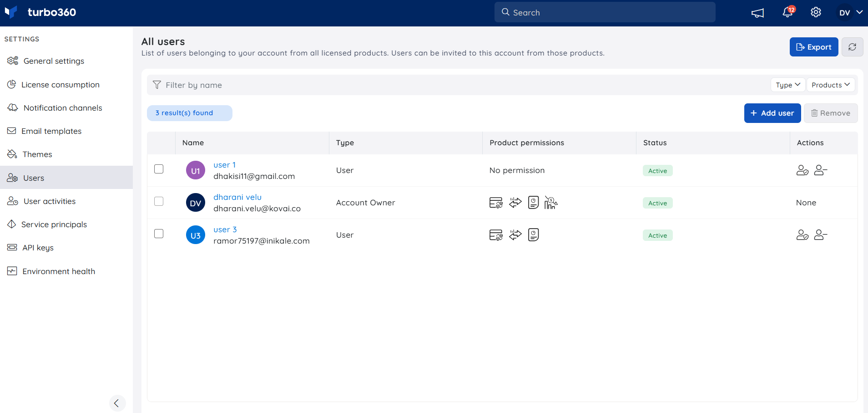Select the checkbox for user 1
Viewport: 868px width, 413px height.
pyautogui.click(x=159, y=169)
